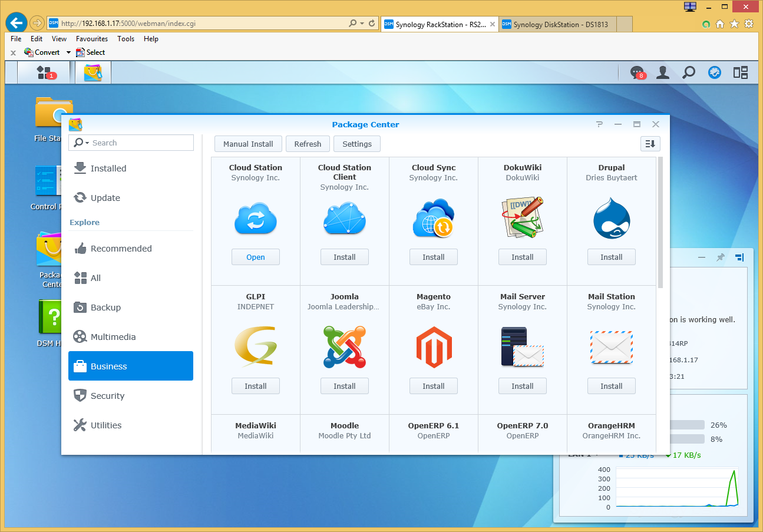Click the Magento package icon
This screenshot has height=532, width=763.
(433, 347)
